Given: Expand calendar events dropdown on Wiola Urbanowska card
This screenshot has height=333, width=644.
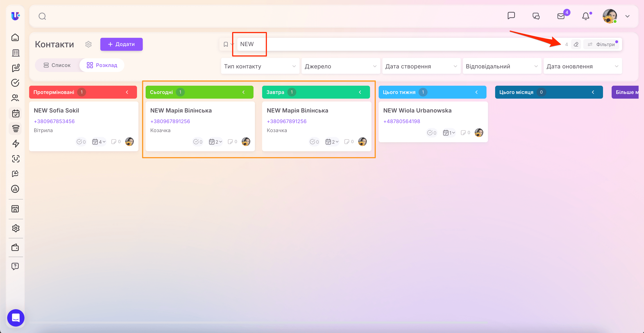Looking at the screenshot, I should point(449,133).
